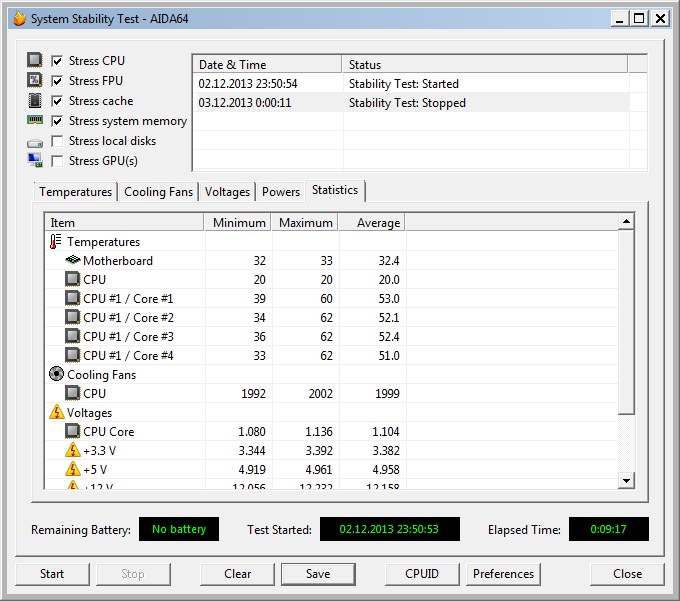The image size is (680, 601).
Task: Click the Start button
Action: tap(52, 574)
